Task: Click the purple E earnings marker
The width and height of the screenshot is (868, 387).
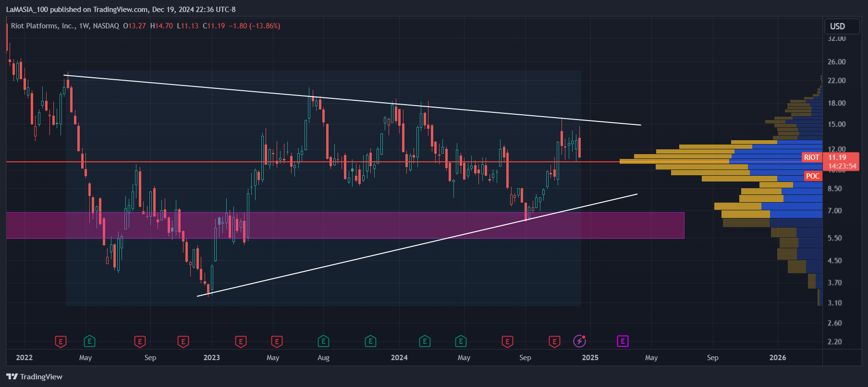Action: (623, 341)
